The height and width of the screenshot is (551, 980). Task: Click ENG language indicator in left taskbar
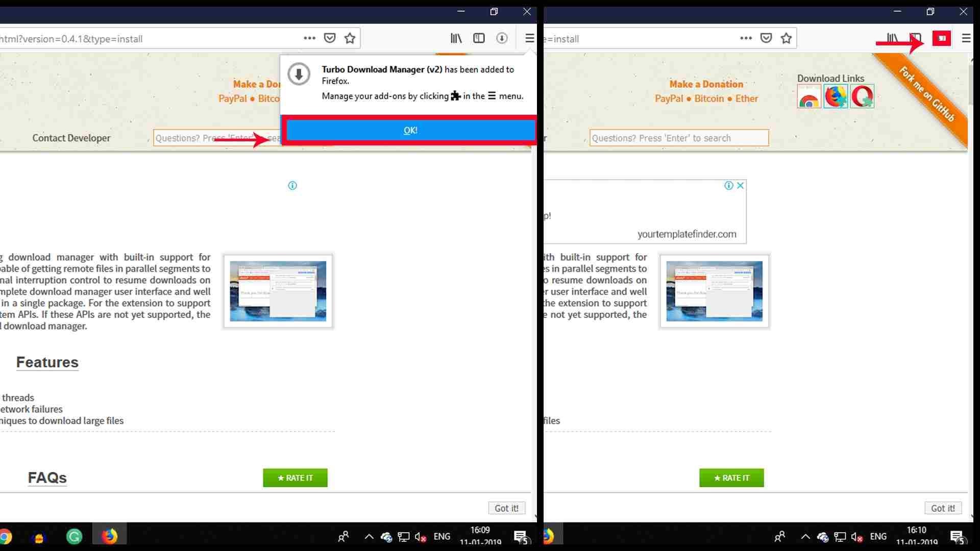coord(442,537)
